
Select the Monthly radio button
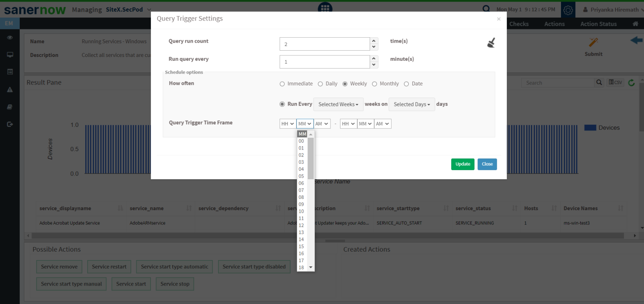(374, 84)
